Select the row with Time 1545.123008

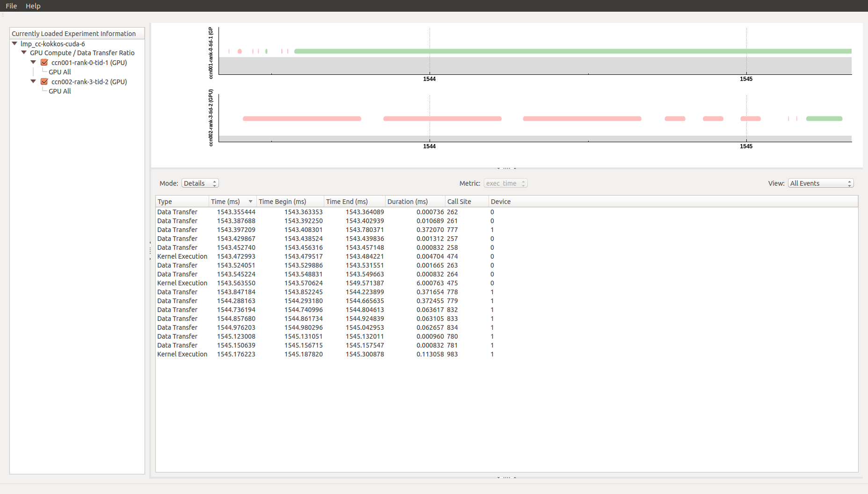507,336
